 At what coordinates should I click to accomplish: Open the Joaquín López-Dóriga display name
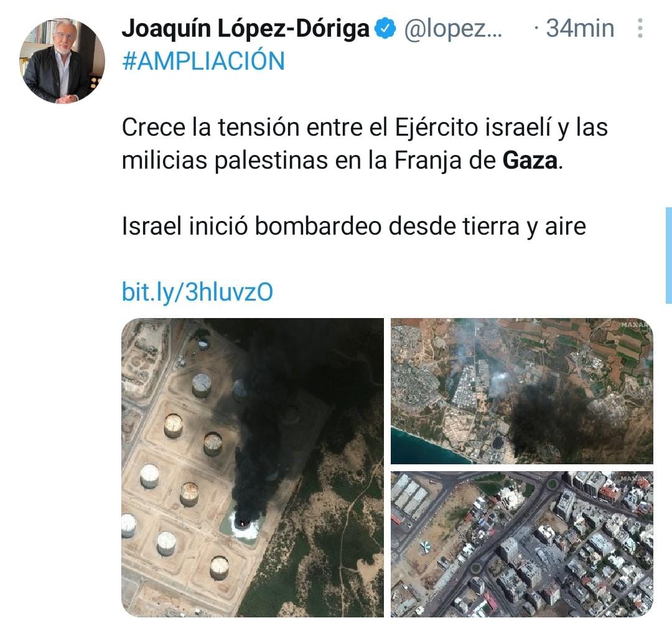(x=246, y=29)
